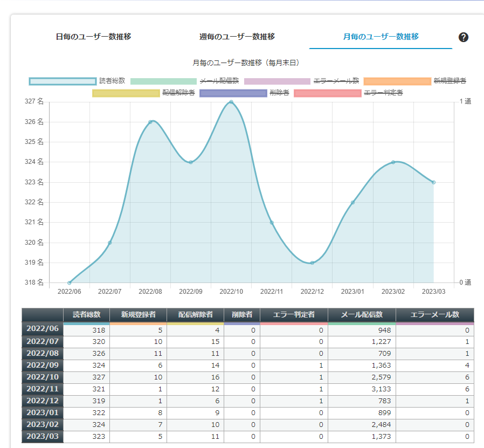
Task: Toggle 配信解除者 legend series
Action: (143, 93)
